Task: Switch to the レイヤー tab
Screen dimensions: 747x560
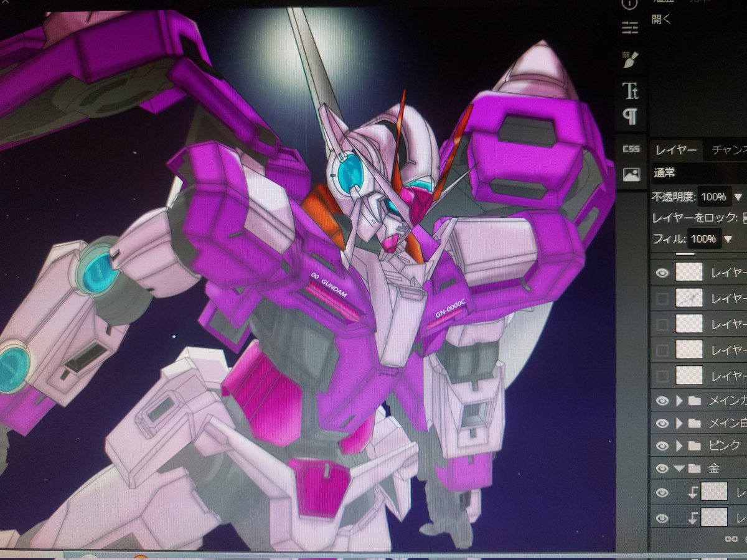Action: [676, 150]
